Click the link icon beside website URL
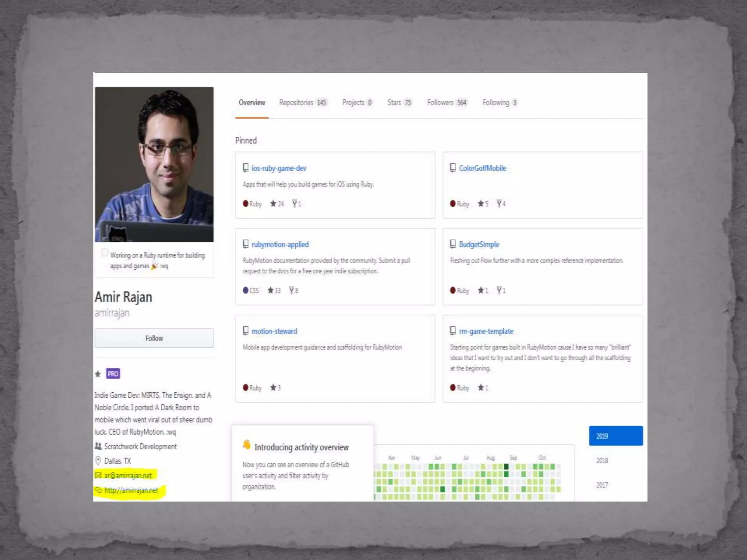The width and height of the screenshot is (747, 560). point(98,490)
